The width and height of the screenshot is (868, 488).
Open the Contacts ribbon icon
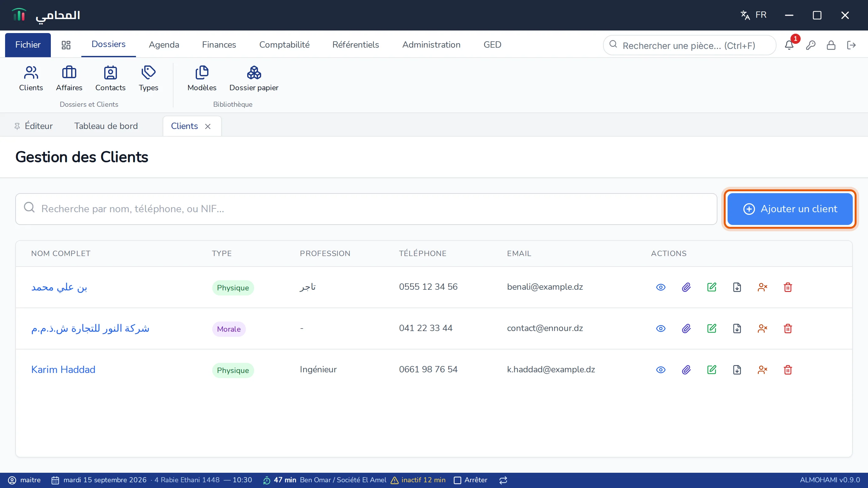click(111, 78)
